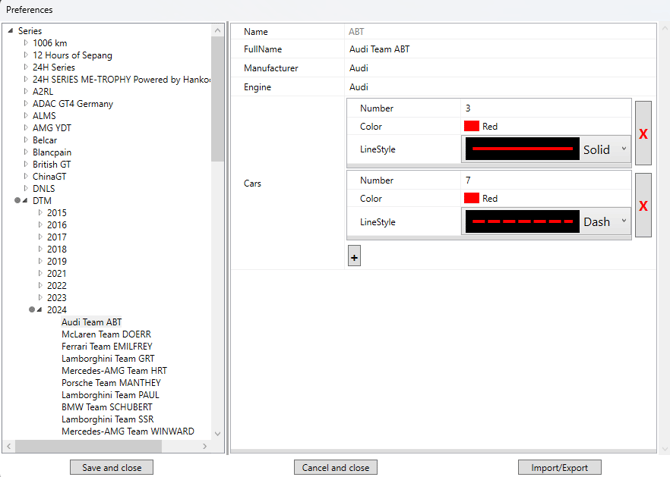Select Lamborghini Team SSR

pyautogui.click(x=108, y=419)
